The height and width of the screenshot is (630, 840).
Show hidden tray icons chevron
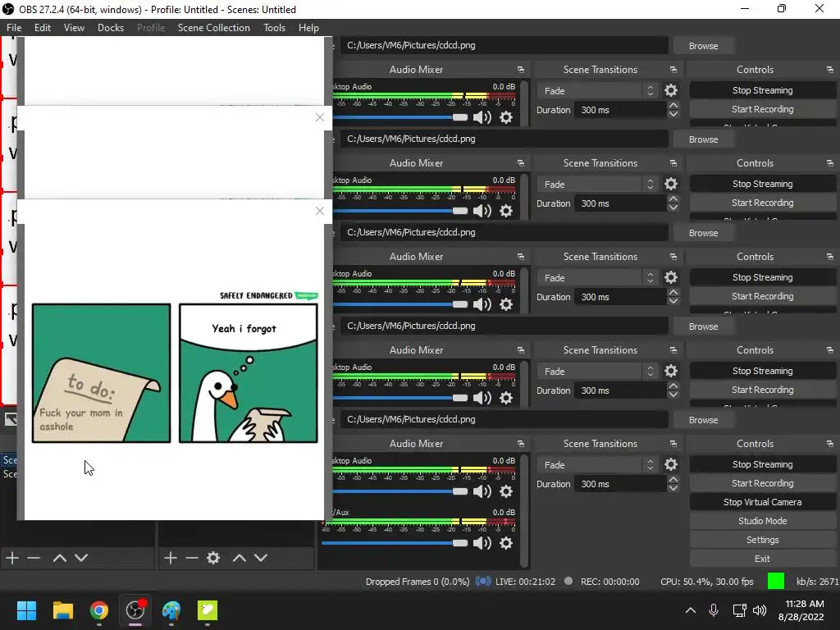pyautogui.click(x=691, y=610)
